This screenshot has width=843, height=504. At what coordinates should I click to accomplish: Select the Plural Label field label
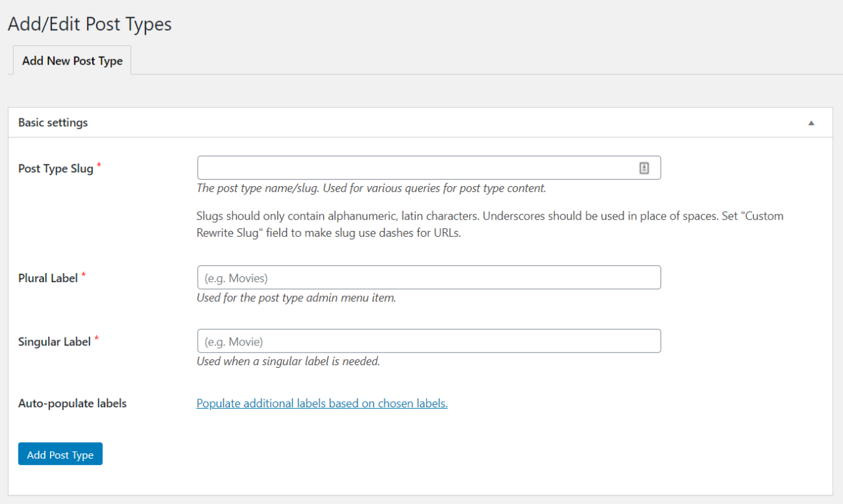49,278
